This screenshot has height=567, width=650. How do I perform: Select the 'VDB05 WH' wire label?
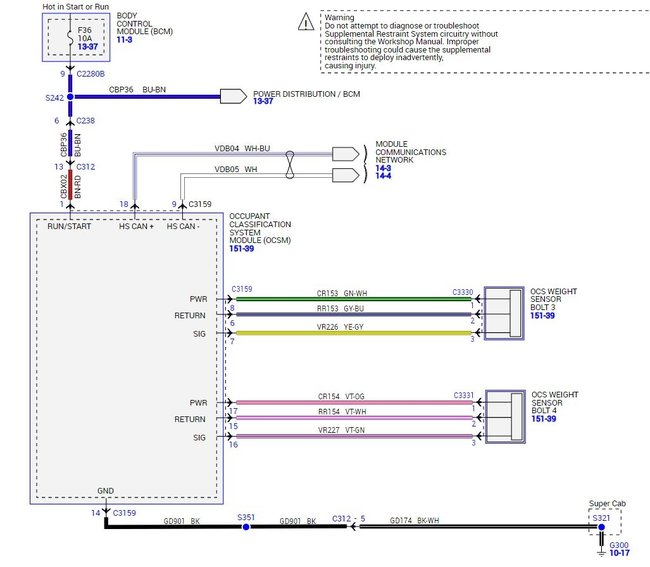coord(235,169)
